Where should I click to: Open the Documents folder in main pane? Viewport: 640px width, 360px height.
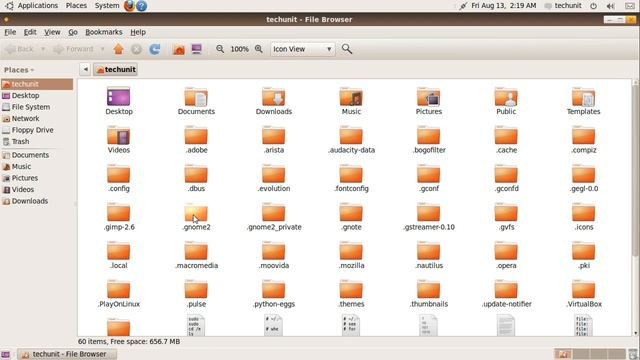point(196,101)
